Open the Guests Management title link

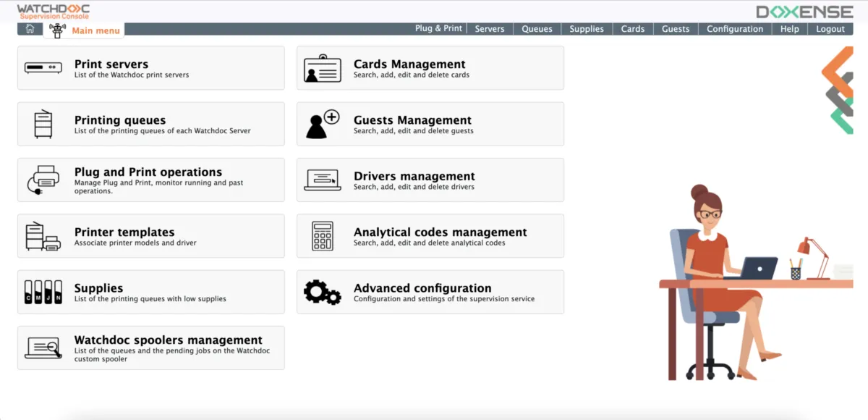tap(412, 120)
